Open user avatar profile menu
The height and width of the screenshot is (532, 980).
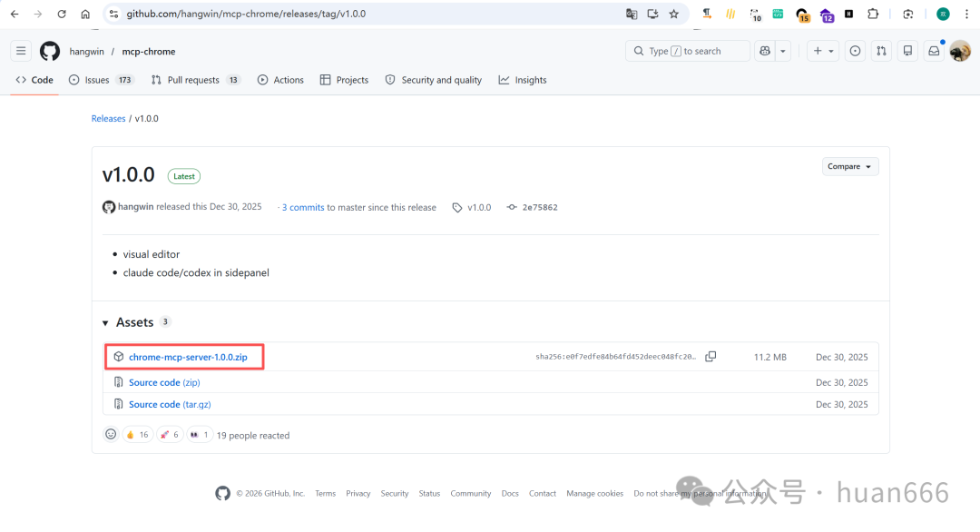click(x=960, y=51)
